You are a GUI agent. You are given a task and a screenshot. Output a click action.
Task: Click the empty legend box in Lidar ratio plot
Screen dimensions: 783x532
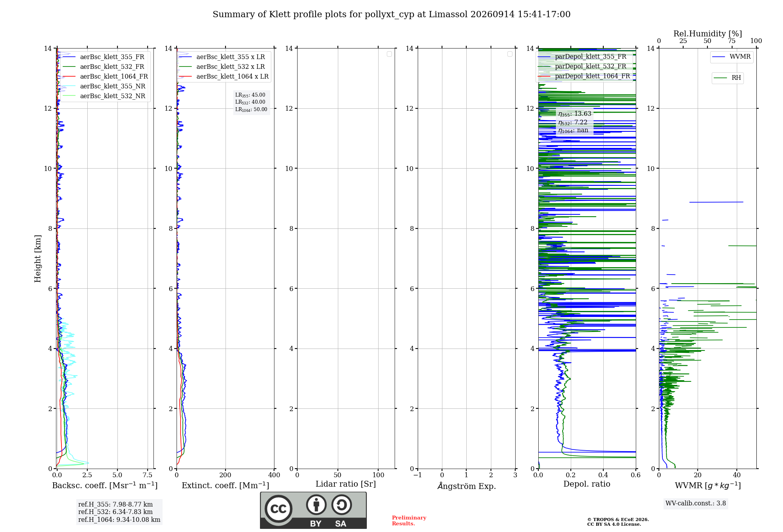(389, 54)
